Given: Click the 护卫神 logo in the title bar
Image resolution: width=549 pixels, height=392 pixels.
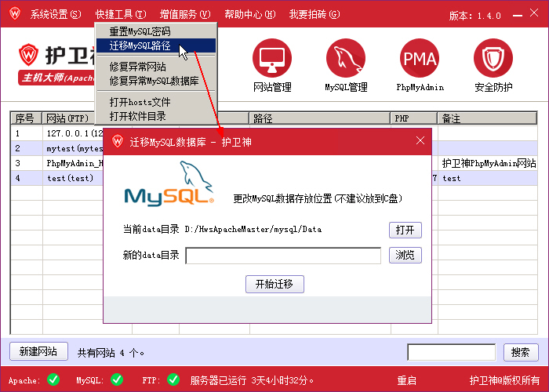Looking at the screenshot, I should [x=15, y=14].
